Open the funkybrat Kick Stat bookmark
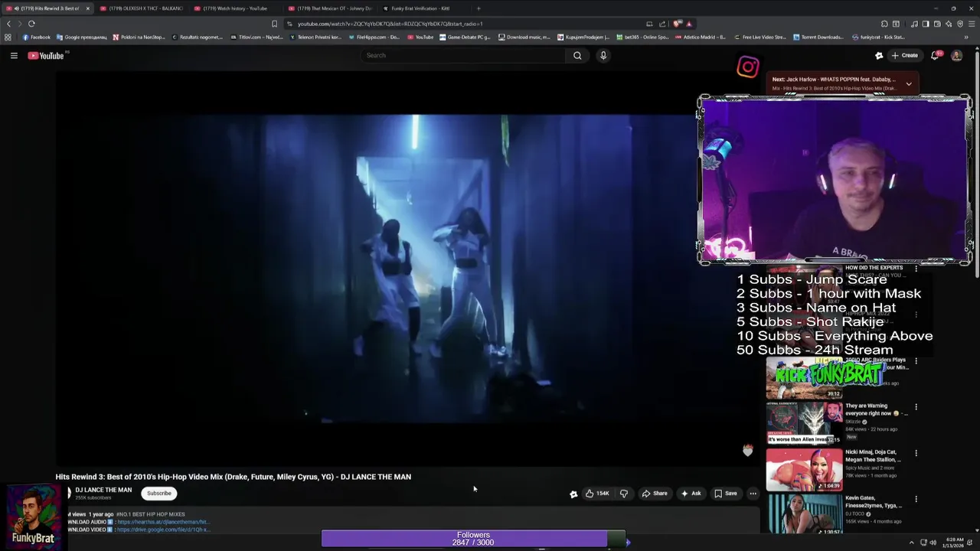 pyautogui.click(x=877, y=37)
